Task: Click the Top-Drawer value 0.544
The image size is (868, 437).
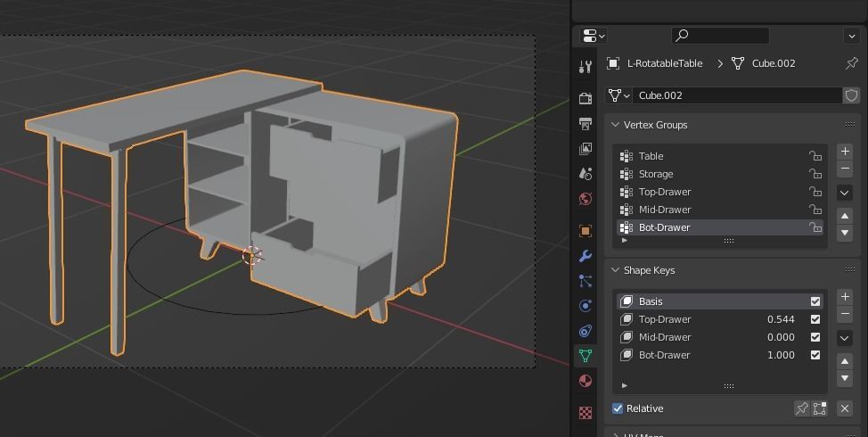Action: pos(781,319)
